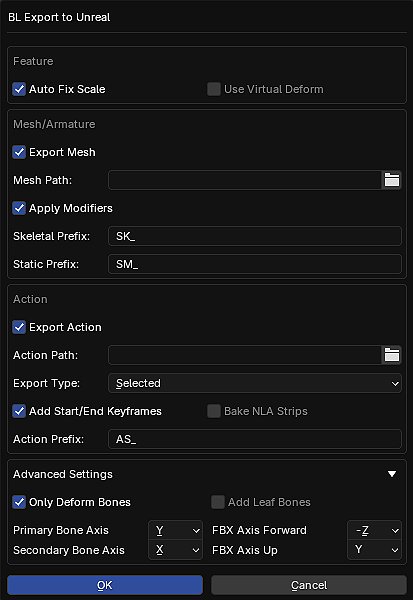Click the Export Type: label

click(46, 383)
